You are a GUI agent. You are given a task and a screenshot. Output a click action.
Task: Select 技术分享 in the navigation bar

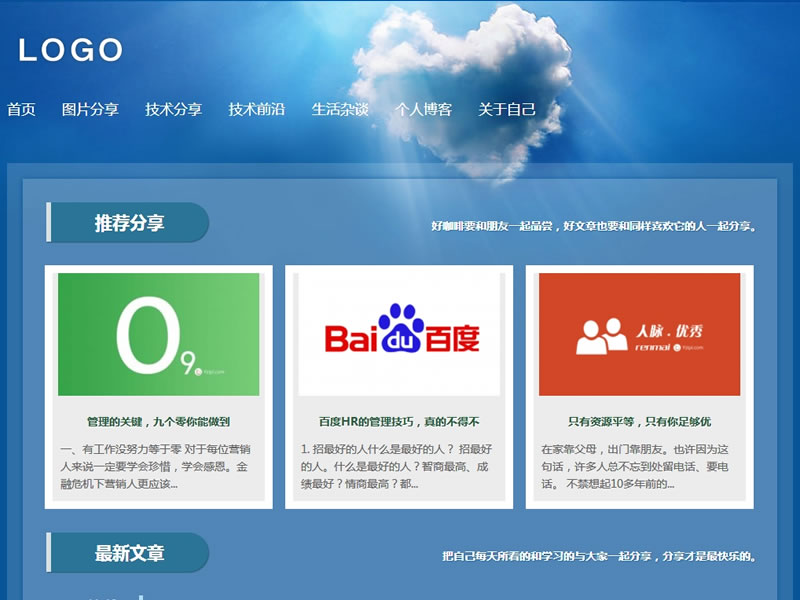coord(173,109)
